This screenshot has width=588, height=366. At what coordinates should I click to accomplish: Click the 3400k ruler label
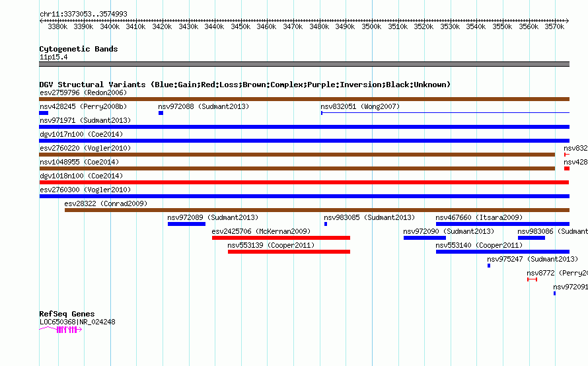pyautogui.click(x=110, y=26)
